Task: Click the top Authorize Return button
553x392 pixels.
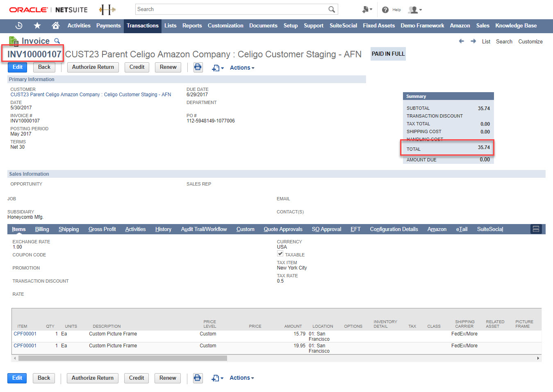Action: pos(93,67)
